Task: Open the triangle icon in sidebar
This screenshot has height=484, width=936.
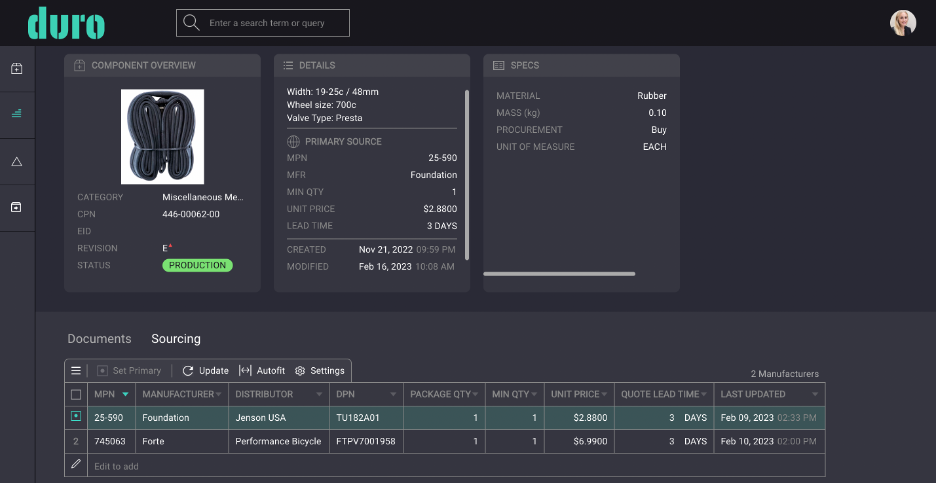Action: pyautogui.click(x=17, y=161)
